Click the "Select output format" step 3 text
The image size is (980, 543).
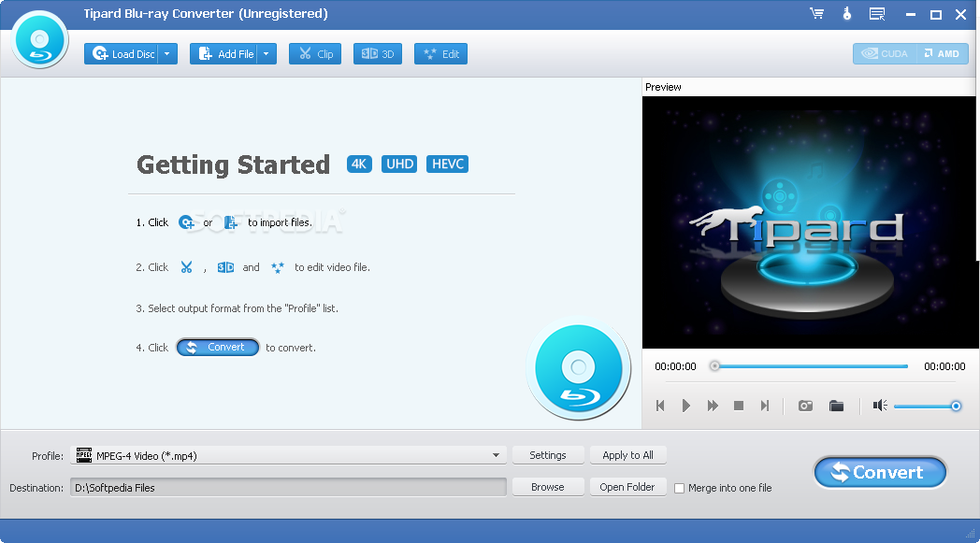coord(237,308)
